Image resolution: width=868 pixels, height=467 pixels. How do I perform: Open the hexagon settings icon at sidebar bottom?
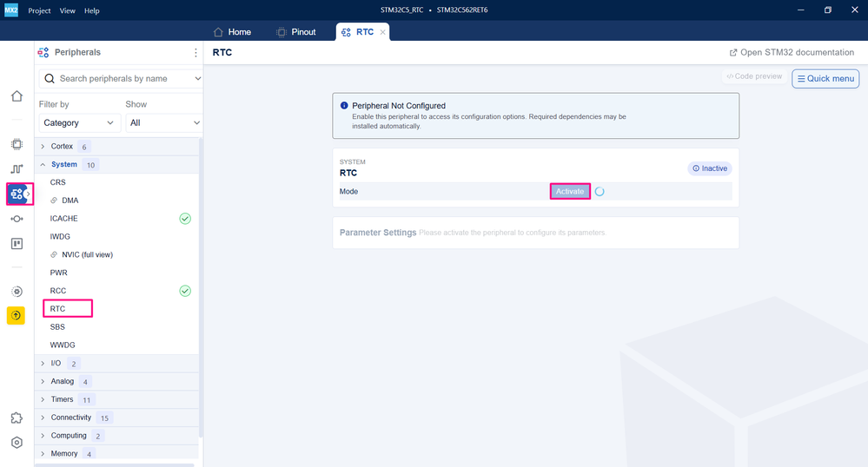(x=17, y=443)
